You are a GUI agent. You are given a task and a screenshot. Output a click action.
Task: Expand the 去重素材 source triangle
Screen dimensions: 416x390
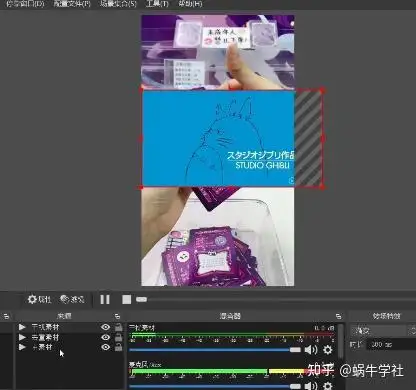[x=22, y=337]
